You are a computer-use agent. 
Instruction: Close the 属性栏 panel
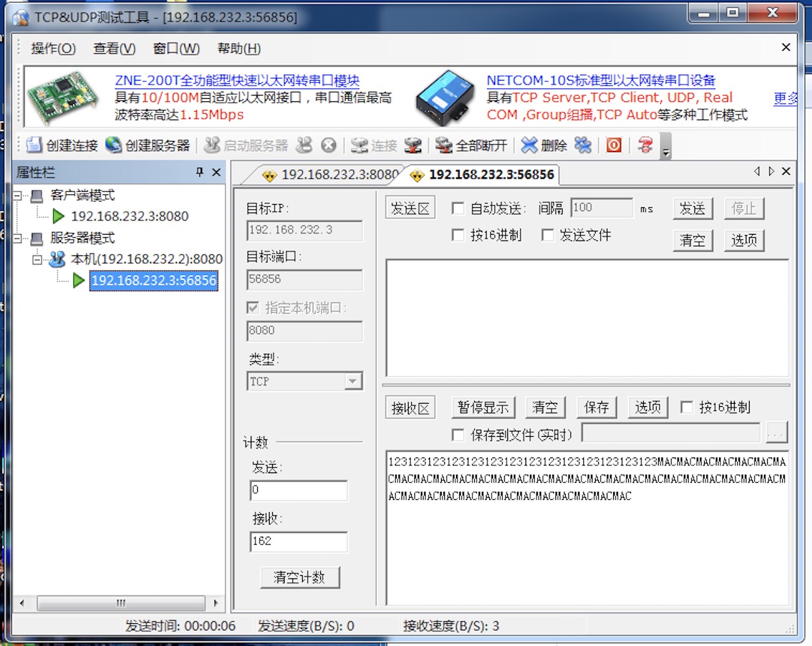(216, 172)
